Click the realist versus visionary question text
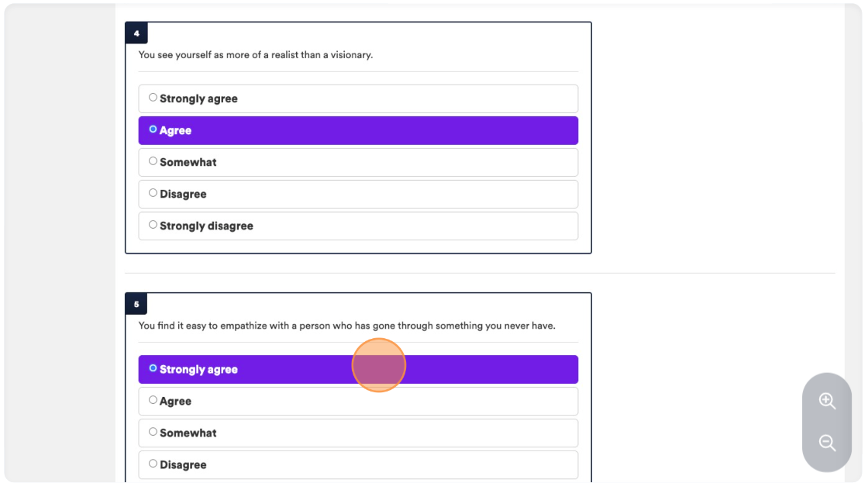 point(256,55)
